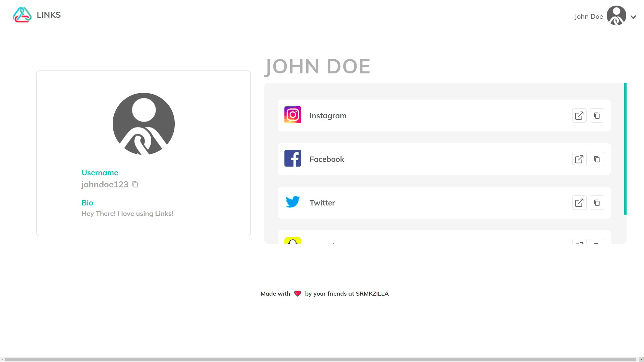Click the header profile avatar

[616, 15]
